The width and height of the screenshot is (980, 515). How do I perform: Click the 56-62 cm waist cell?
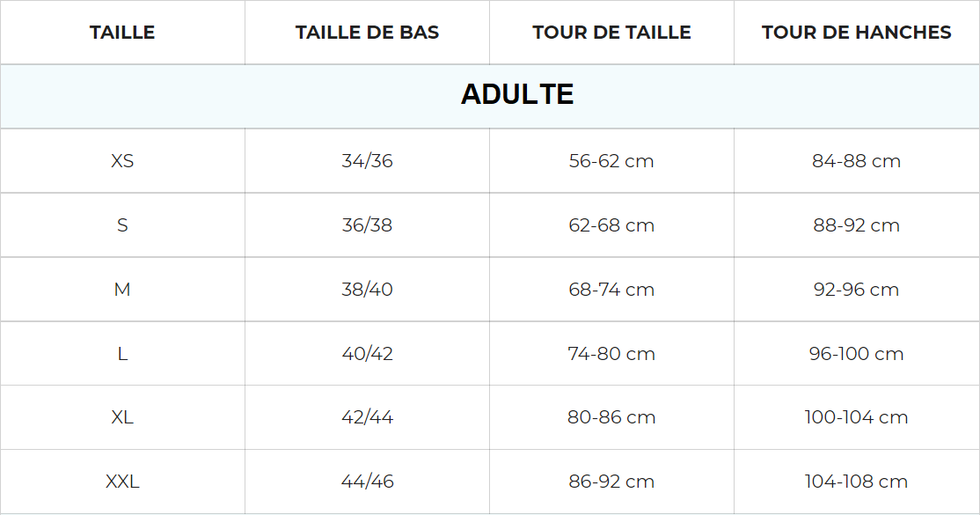(x=611, y=161)
